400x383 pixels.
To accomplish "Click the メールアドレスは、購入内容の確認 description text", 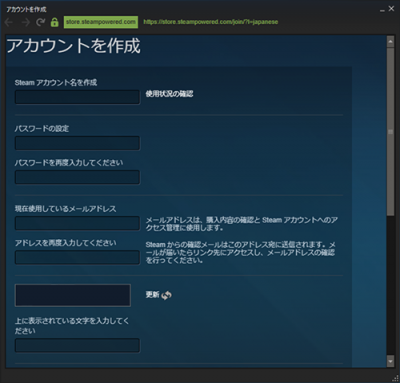I will (242, 224).
